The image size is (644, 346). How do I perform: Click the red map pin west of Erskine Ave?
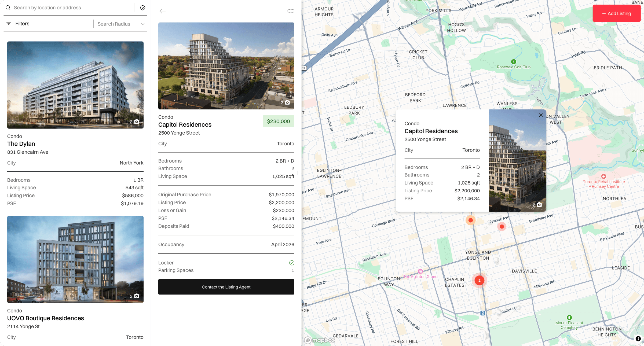coord(470,220)
